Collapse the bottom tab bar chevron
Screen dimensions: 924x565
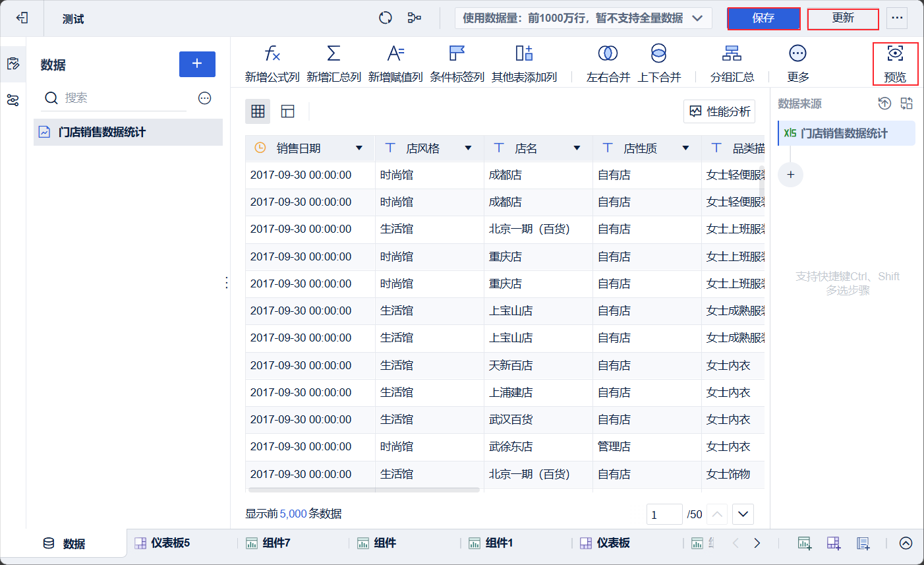tap(906, 543)
